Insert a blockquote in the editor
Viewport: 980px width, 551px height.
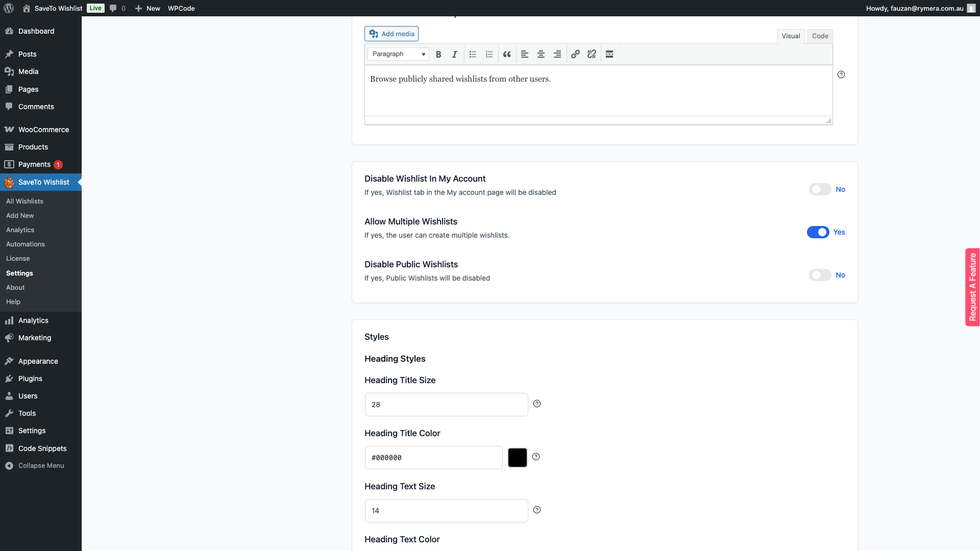click(x=507, y=54)
